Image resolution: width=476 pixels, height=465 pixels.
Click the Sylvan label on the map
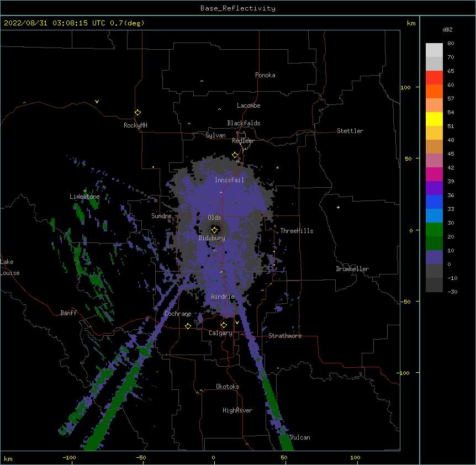click(215, 135)
